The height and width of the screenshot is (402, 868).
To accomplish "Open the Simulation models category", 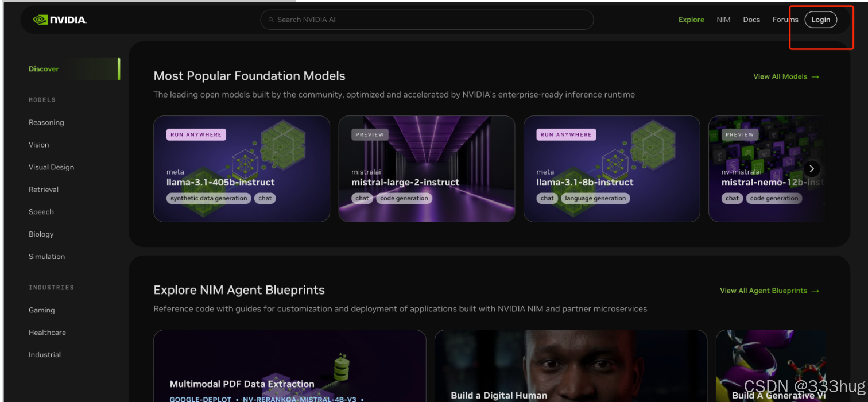I will point(47,257).
